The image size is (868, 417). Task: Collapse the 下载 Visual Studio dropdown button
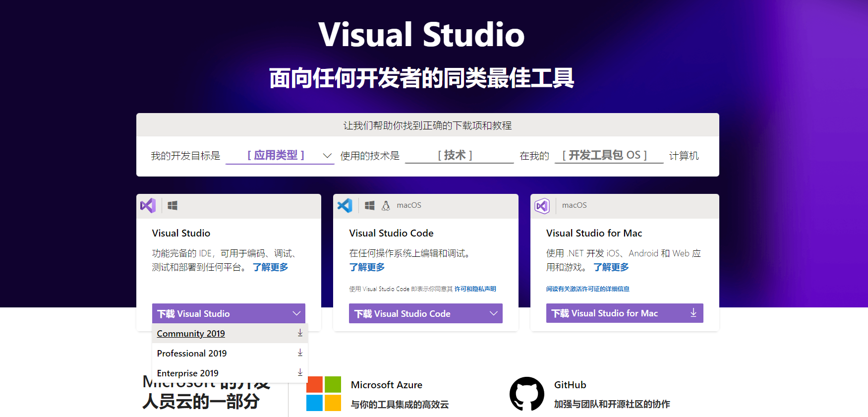click(x=229, y=313)
